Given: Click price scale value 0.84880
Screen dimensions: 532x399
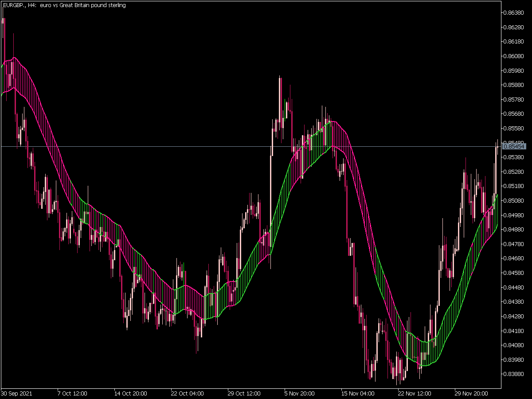Looking at the screenshot, I should pyautogui.click(x=515, y=229).
